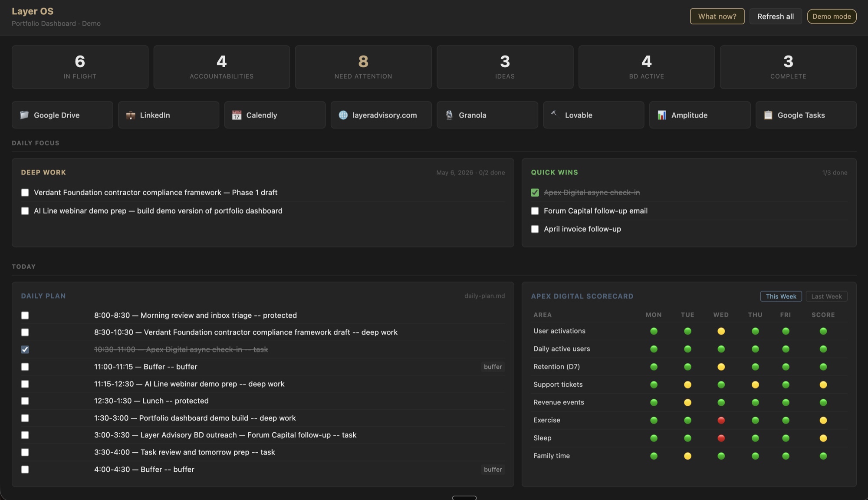Check 8:00-8:30 Morning review plan item
Image resolution: width=868 pixels, height=500 pixels.
25,316
